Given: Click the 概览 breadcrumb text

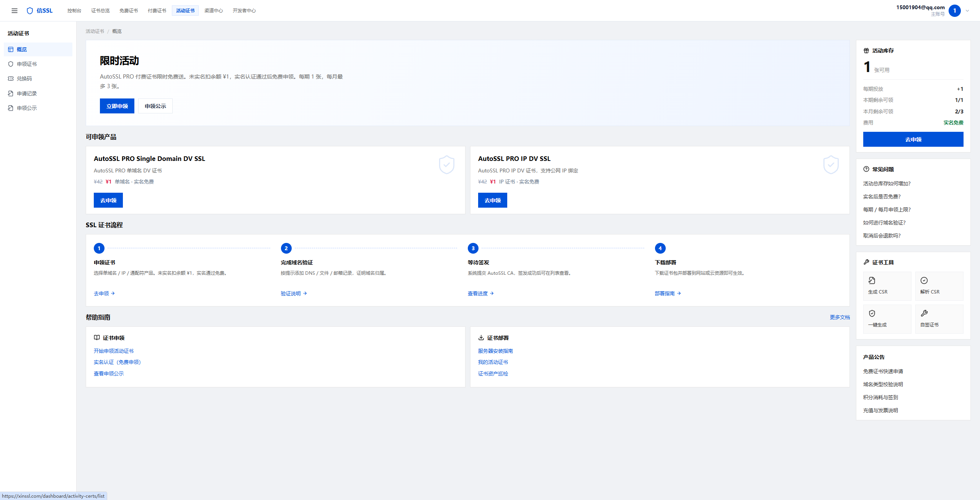Looking at the screenshot, I should pos(117,31).
